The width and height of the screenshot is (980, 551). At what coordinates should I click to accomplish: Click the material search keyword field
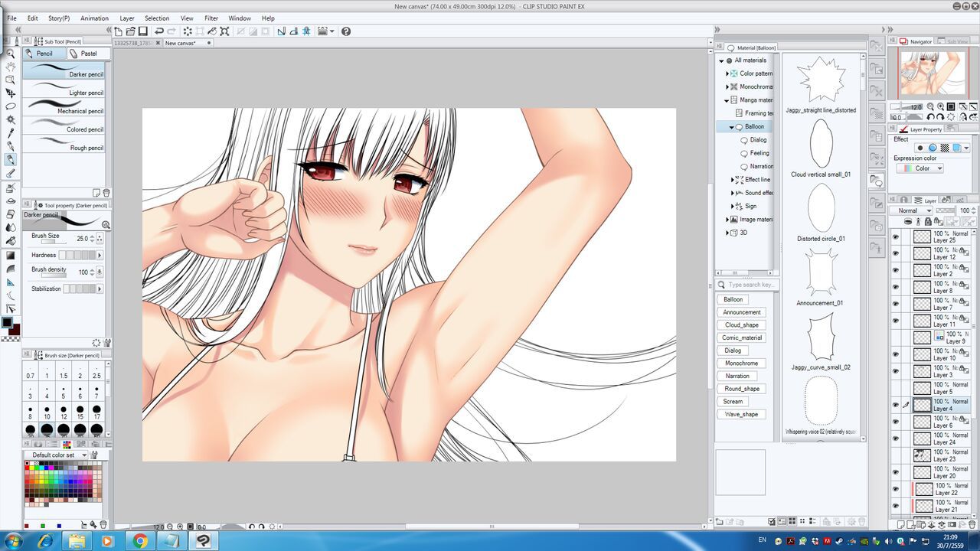click(x=753, y=285)
